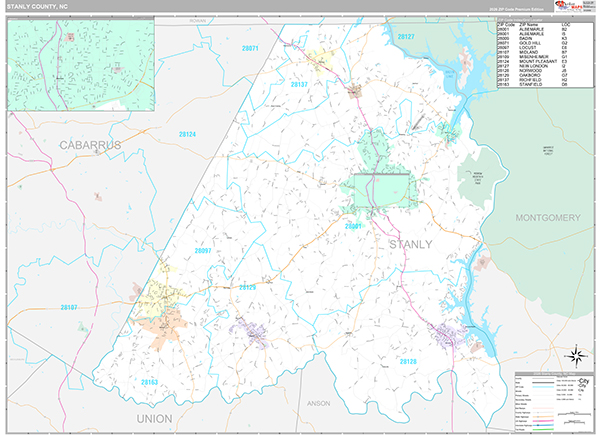This screenshot has width=600, height=435.
Task: Click the highlighted Albemarle inset rectangle on map
Action: point(382,191)
